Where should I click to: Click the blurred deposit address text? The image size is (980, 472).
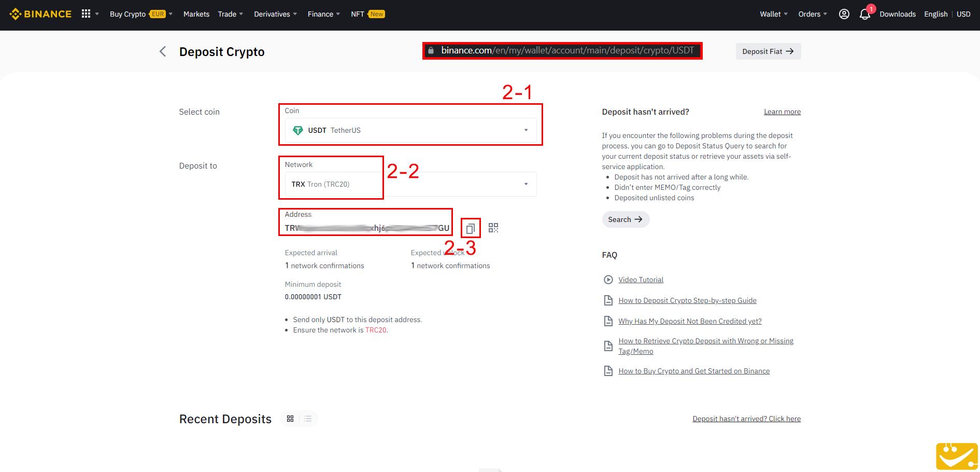[x=367, y=228]
